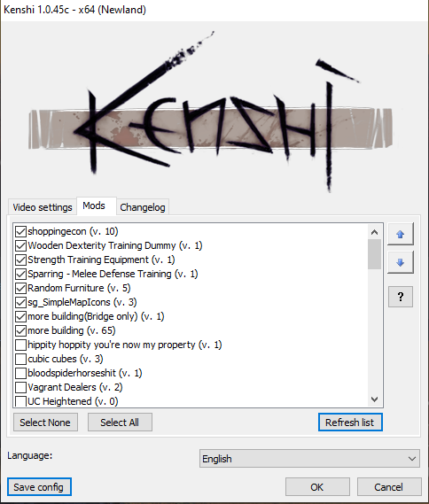Open the mod help question mark button
This screenshot has height=504, width=429.
[401, 297]
